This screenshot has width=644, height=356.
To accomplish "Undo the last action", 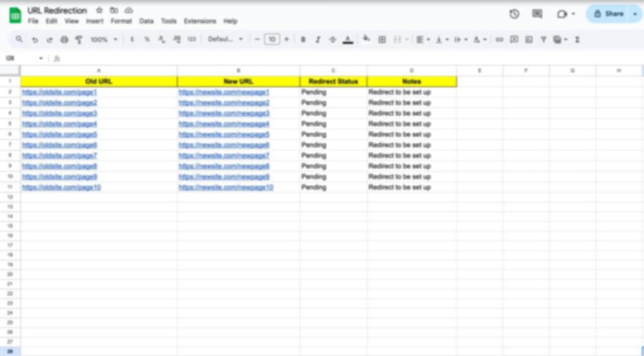I will (35, 40).
